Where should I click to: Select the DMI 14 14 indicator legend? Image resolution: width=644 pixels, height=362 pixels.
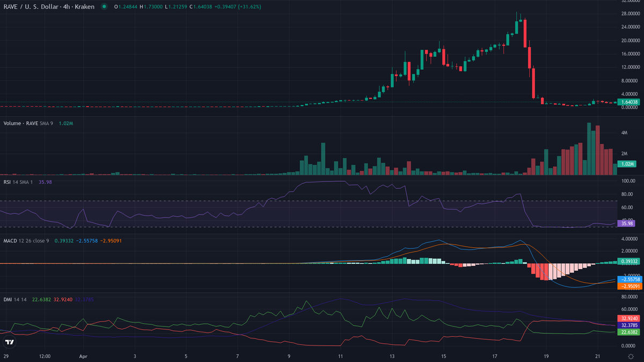click(16, 299)
